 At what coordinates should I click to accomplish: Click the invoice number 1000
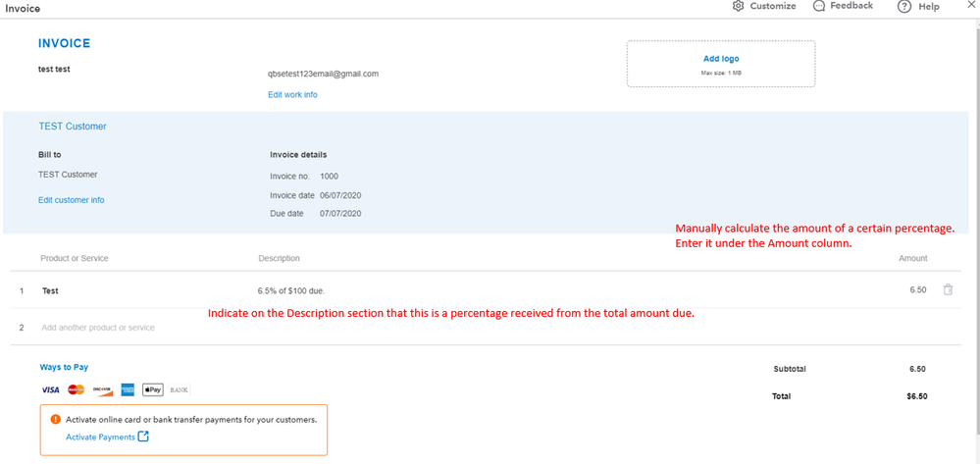point(329,177)
